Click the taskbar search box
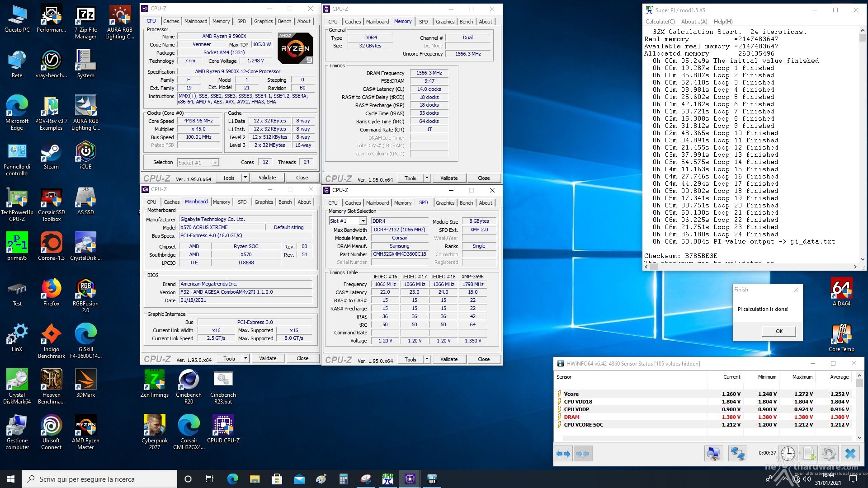The height and width of the screenshot is (488, 868). [x=99, y=479]
